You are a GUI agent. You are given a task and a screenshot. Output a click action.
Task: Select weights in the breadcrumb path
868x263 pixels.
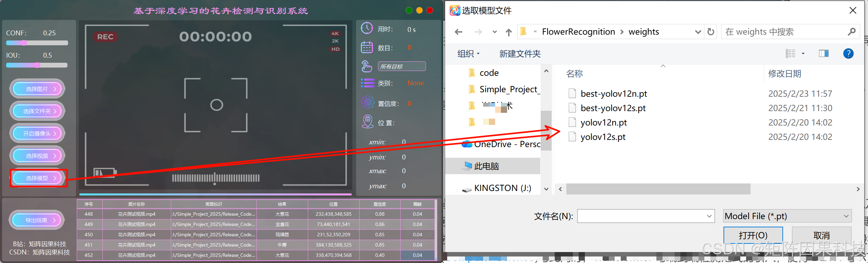coord(644,32)
